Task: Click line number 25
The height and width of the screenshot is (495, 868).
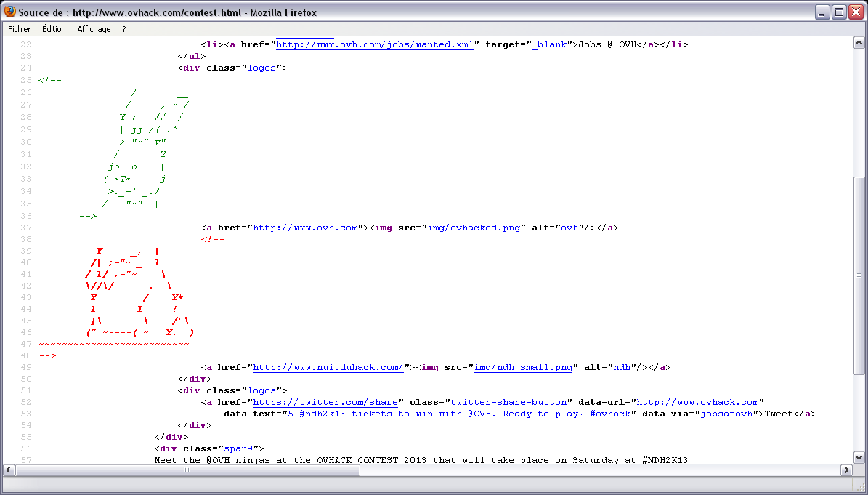Action: click(x=25, y=80)
